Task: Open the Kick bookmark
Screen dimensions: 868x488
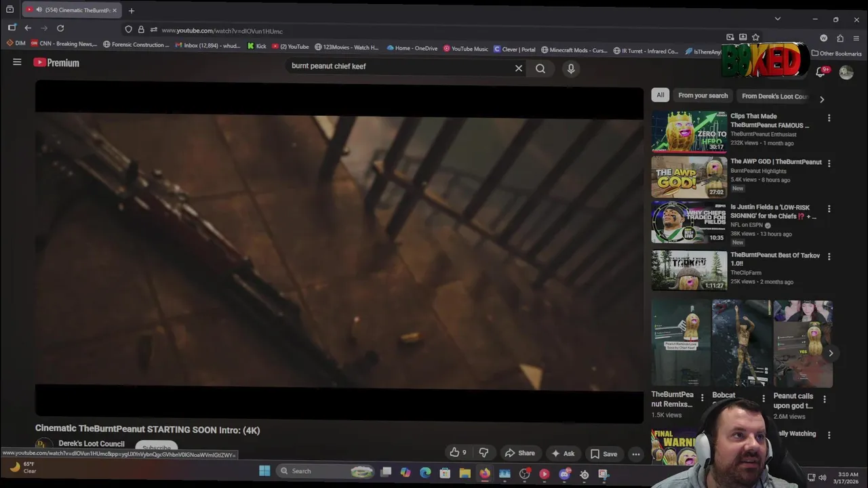Action: tap(257, 47)
